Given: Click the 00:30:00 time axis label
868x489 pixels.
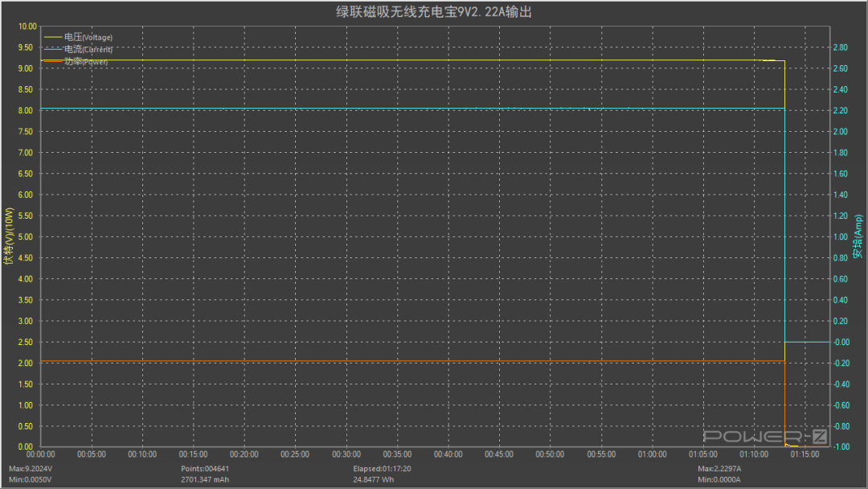Looking at the screenshot, I should 346,454.
